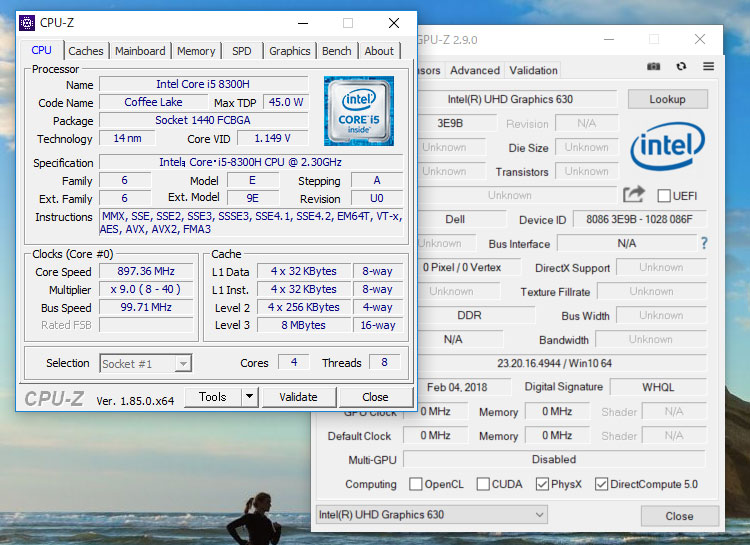Open GPU-Z hamburger menu

click(x=708, y=67)
